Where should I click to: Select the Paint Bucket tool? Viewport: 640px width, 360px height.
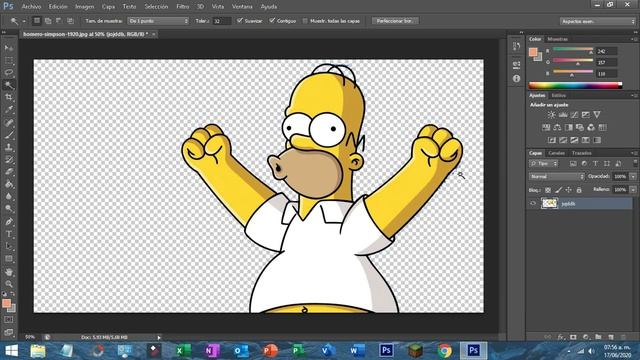click(x=9, y=184)
